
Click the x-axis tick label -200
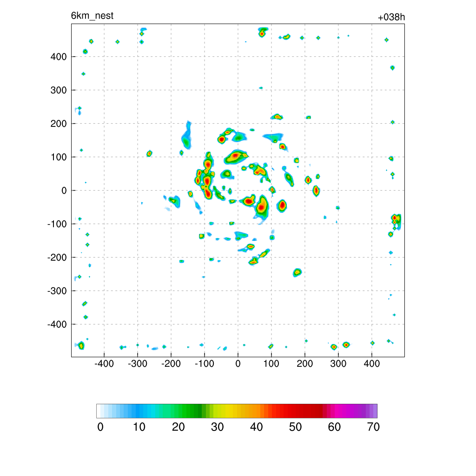click(x=171, y=364)
